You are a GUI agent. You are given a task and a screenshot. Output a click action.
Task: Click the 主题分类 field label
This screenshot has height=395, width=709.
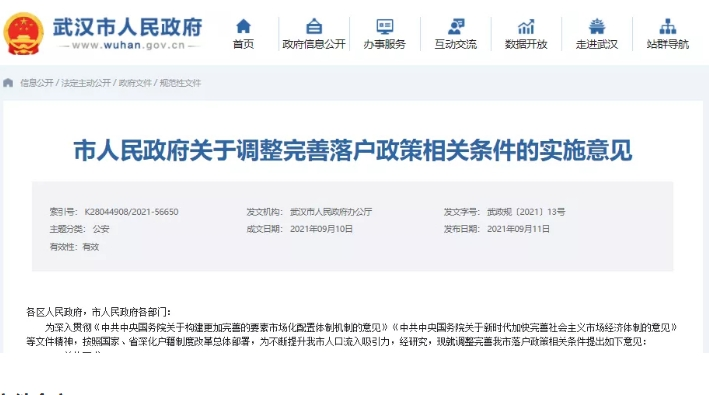tap(67, 229)
